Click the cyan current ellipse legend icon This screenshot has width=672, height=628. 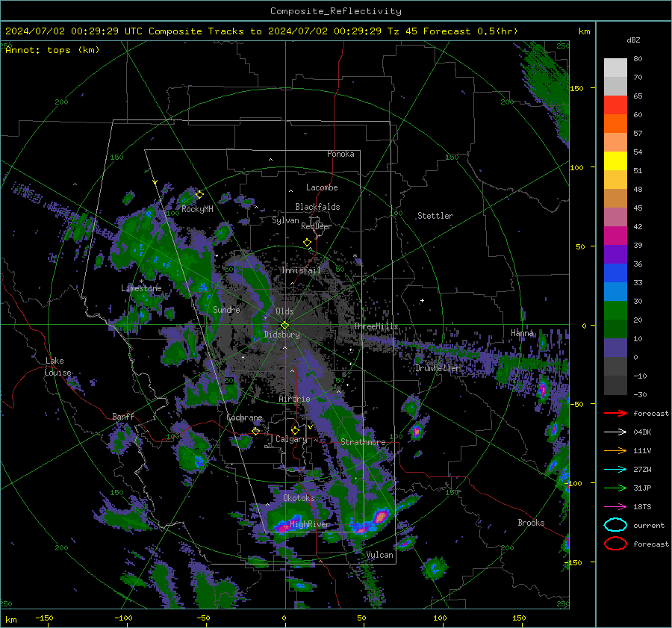[615, 525]
